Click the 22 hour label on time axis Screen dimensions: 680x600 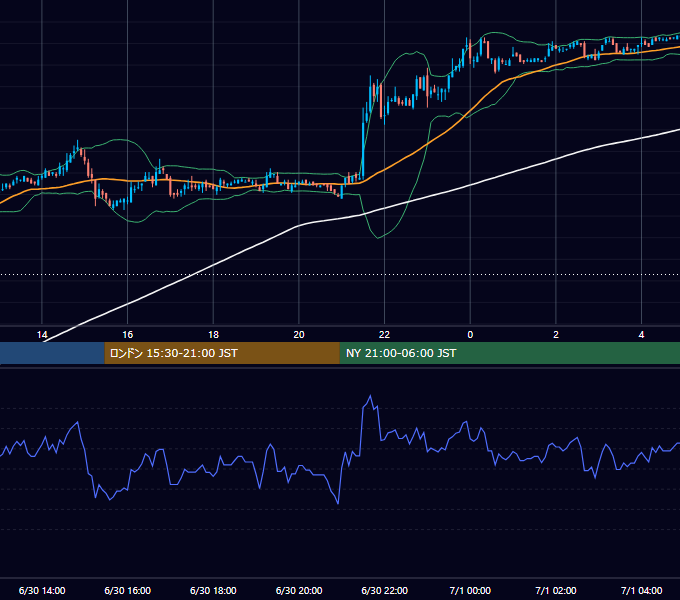[x=384, y=335]
